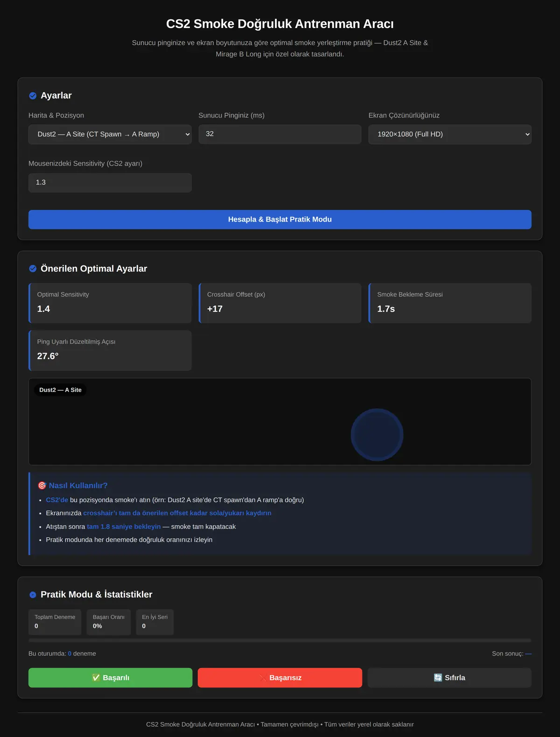Open the Ekran Çözünürlüğünüz dropdown

coord(450,134)
